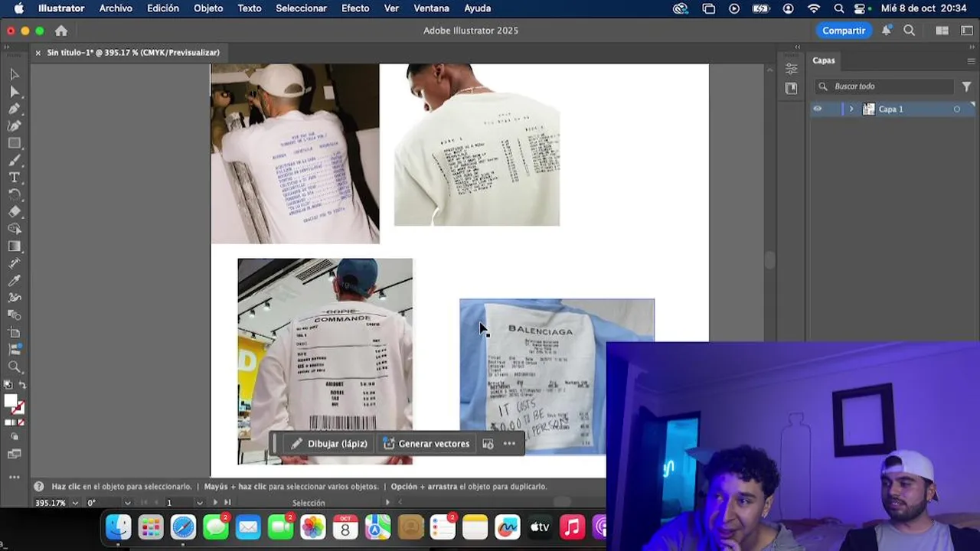The height and width of the screenshot is (551, 980).
Task: Click the white fill color swatch
Action: coord(10,401)
